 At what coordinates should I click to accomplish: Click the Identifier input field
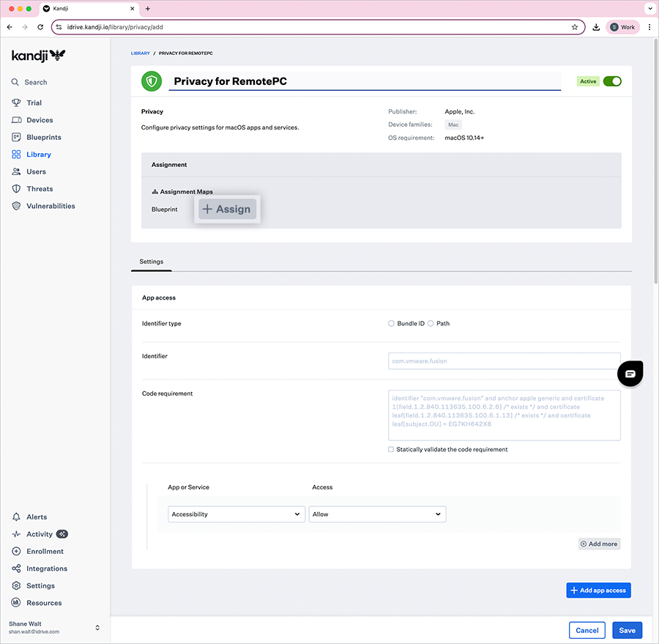[504, 360]
